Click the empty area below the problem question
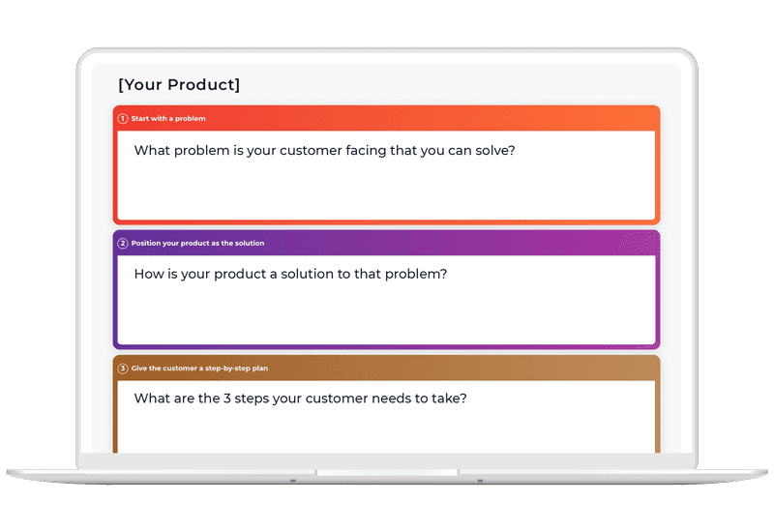The image size is (774, 532). coord(386,190)
